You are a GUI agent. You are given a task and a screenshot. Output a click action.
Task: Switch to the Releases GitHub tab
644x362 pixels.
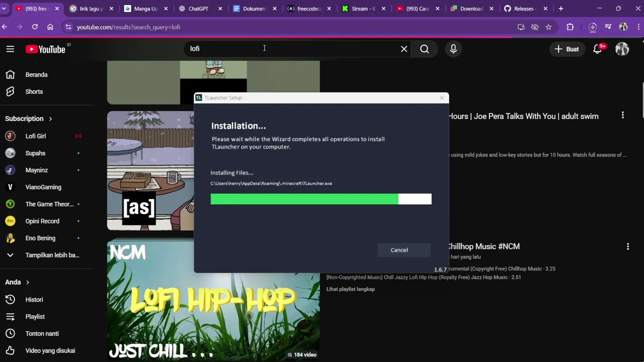(525, 9)
